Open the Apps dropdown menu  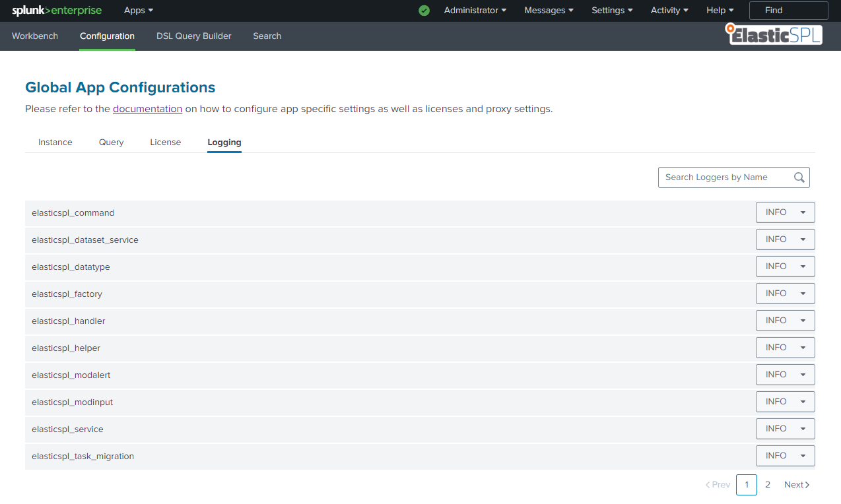[x=139, y=11]
